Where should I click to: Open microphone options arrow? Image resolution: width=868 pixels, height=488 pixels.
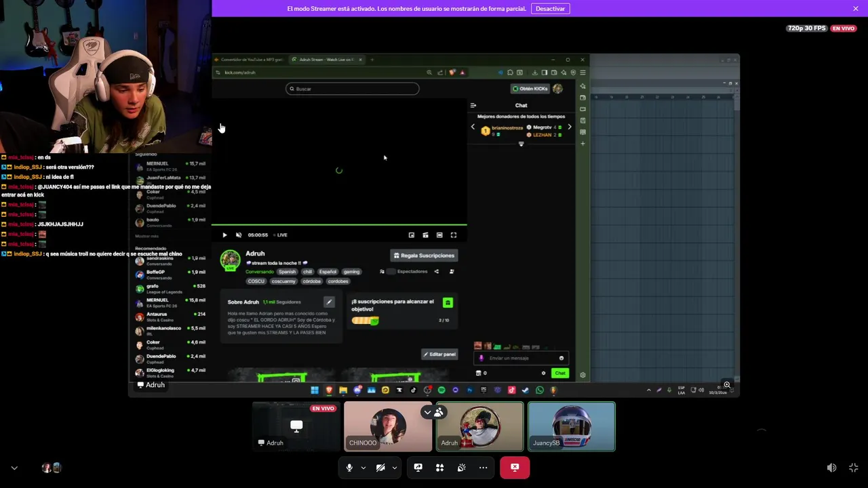(x=363, y=468)
